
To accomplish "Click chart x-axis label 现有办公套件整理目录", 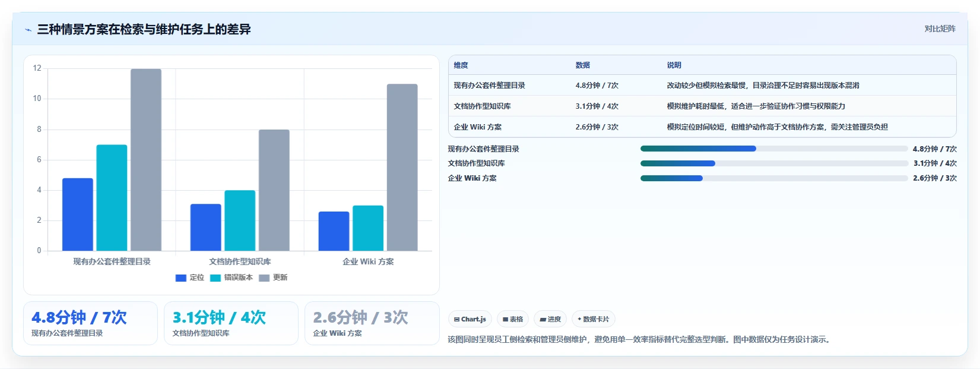I will coord(112,261).
